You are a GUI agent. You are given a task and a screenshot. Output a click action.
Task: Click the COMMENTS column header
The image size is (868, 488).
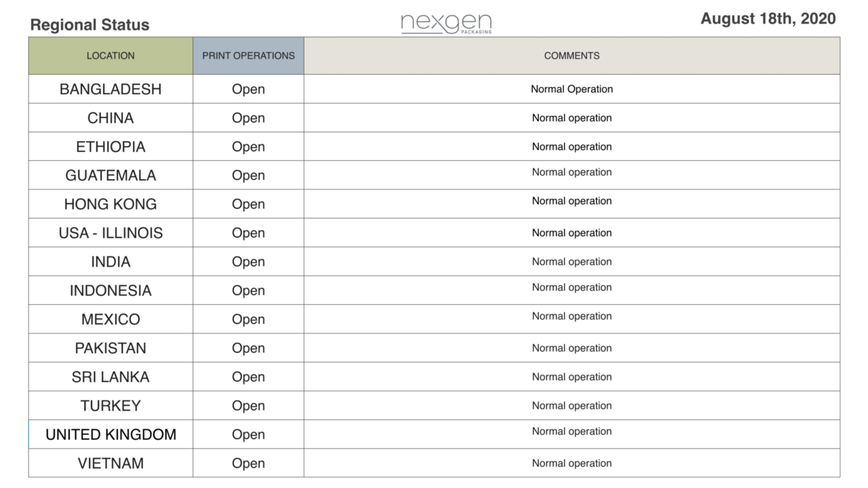pos(572,56)
